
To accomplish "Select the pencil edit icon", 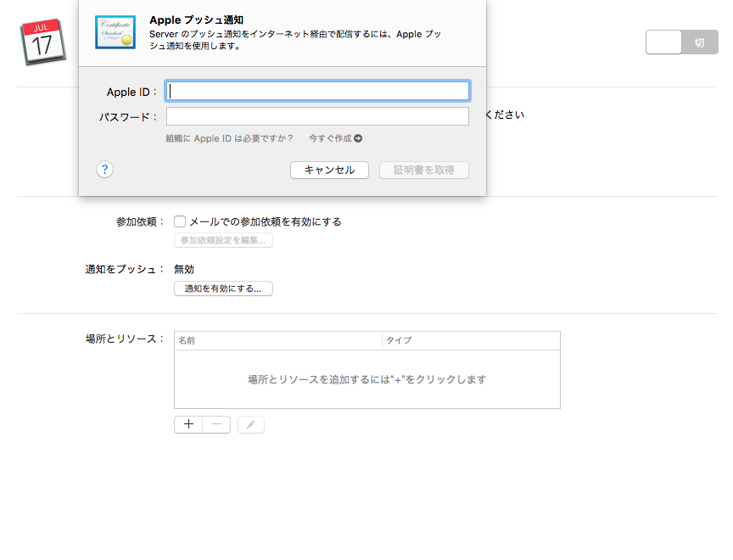I will (250, 424).
